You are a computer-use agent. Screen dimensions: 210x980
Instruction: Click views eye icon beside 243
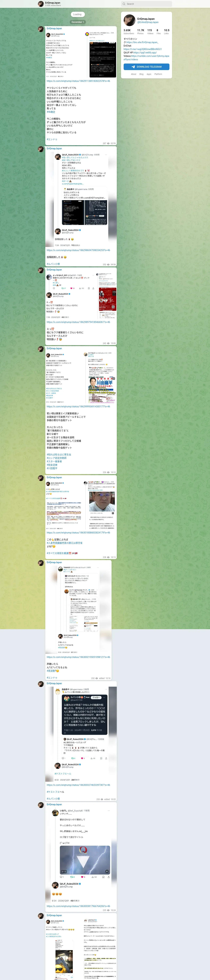tap(109, 343)
